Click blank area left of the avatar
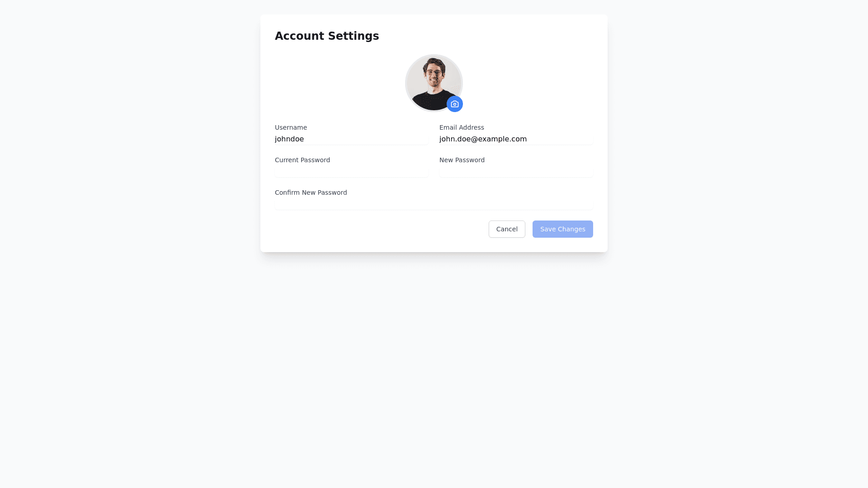 pyautogui.click(x=339, y=83)
